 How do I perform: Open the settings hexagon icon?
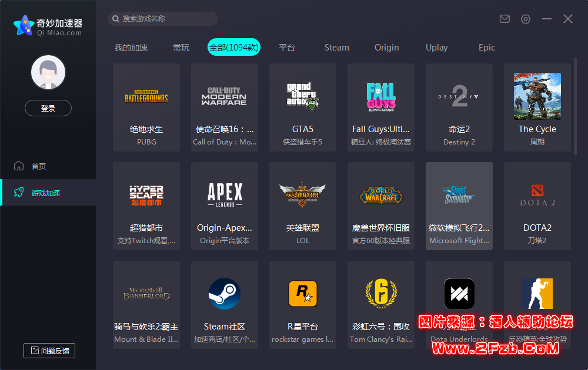pyautogui.click(x=526, y=19)
